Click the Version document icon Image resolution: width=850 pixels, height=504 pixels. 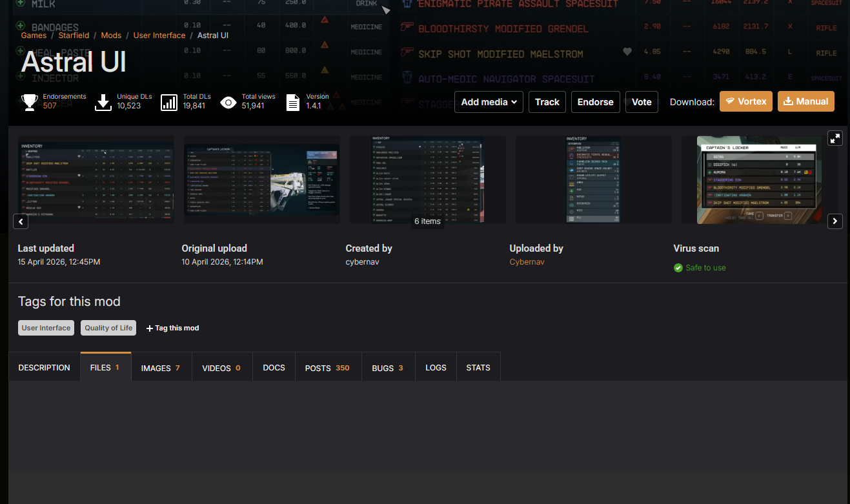pyautogui.click(x=293, y=102)
